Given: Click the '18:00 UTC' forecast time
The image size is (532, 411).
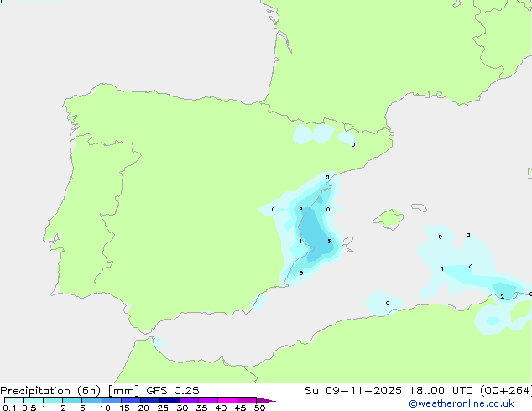Looking at the screenshot, I should pos(441,391).
